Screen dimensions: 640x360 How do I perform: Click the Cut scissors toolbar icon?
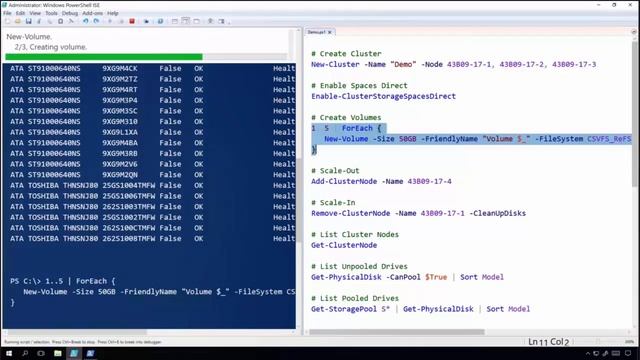39,21
